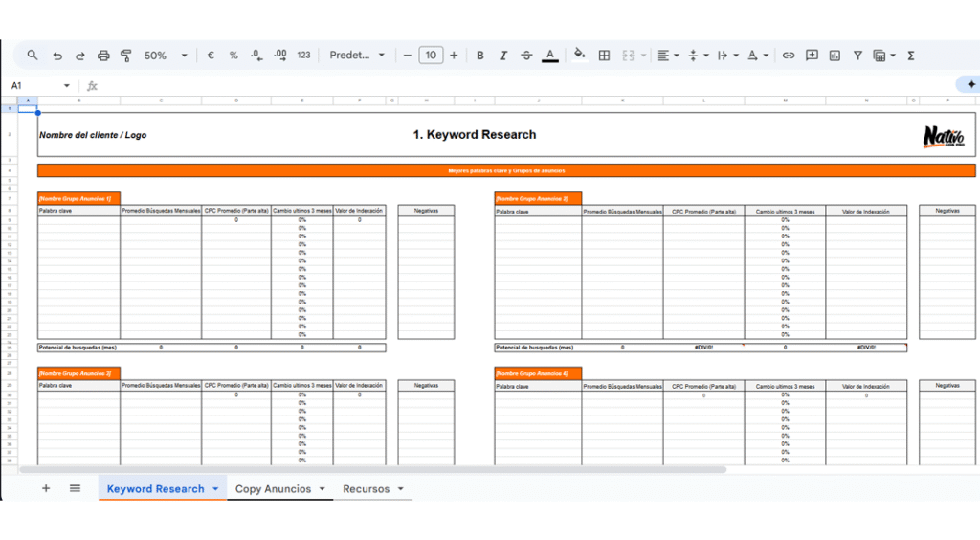This screenshot has height=540, width=980.
Task: Open vertical align dropdown
Action: click(x=698, y=56)
